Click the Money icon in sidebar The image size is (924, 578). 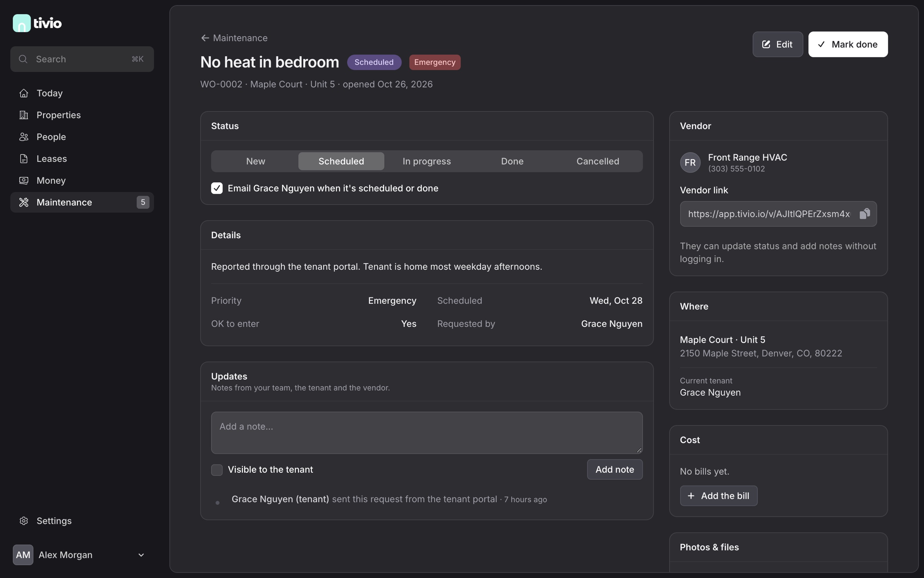[24, 180]
